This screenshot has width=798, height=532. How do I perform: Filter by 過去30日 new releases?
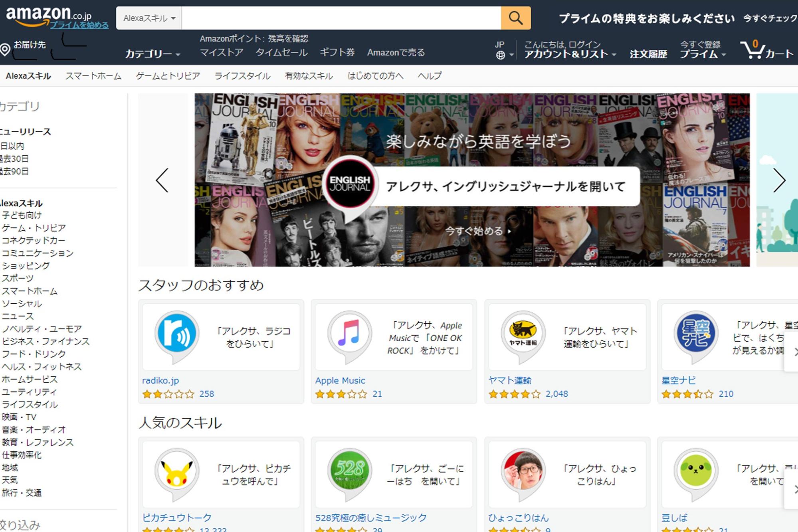pyautogui.click(x=14, y=159)
